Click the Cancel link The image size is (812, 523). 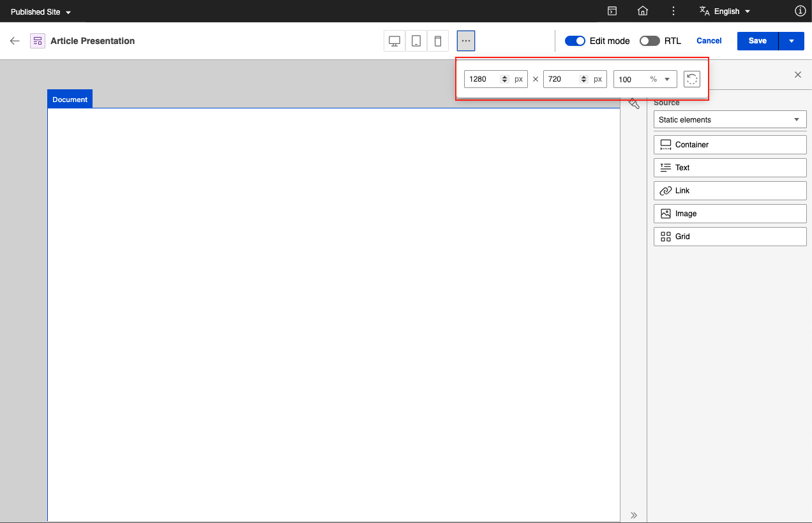[x=709, y=41]
